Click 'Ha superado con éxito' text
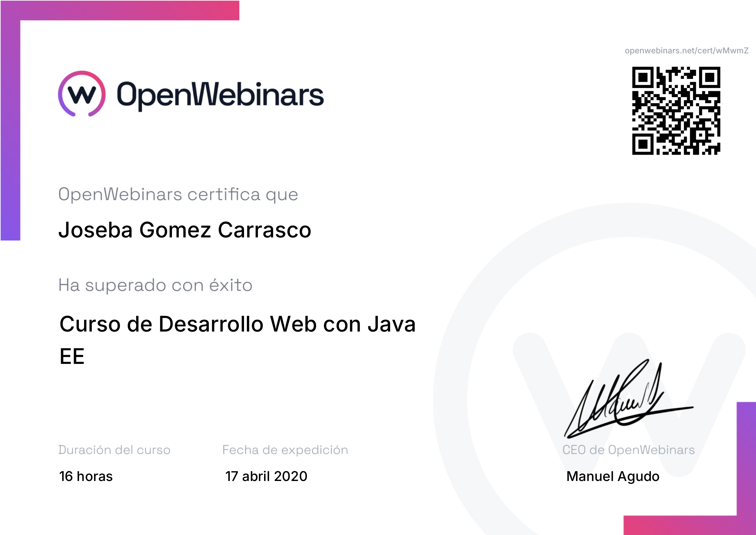Image resolution: width=756 pixels, height=535 pixels. [155, 285]
